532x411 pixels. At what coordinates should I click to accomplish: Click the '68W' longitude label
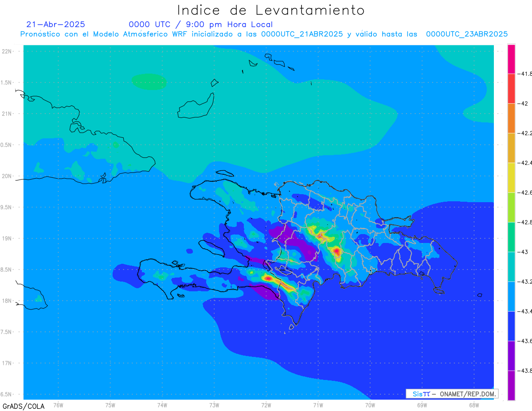(473, 405)
